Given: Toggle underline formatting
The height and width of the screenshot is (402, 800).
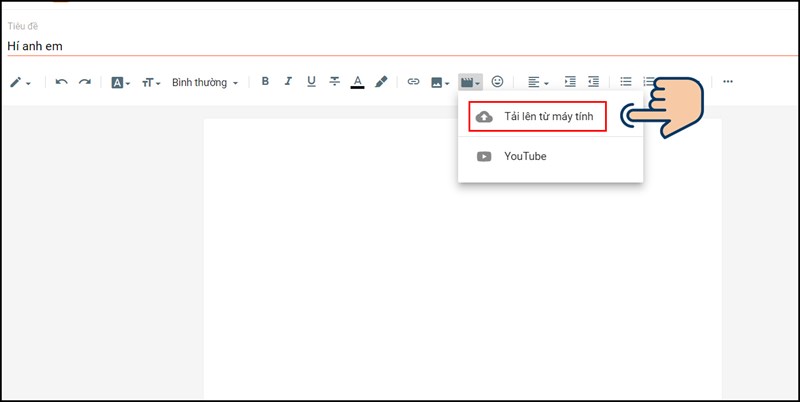Looking at the screenshot, I should [311, 81].
